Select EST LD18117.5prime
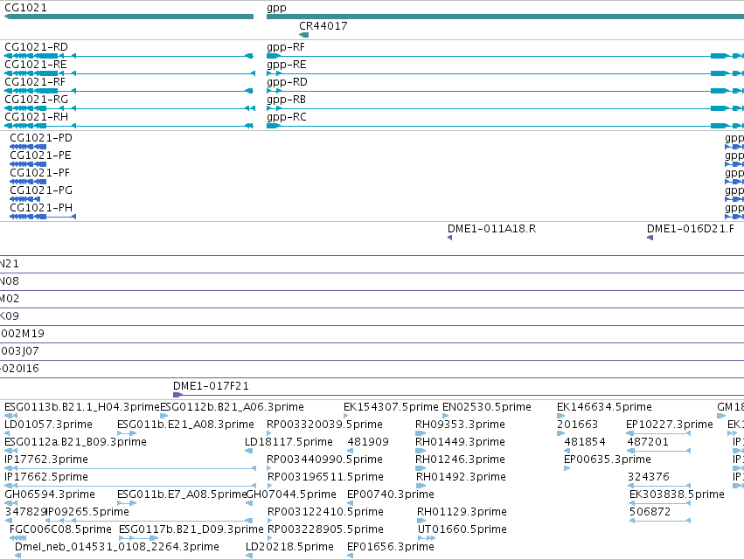Screen dimensions: 744x560 coord(289,442)
